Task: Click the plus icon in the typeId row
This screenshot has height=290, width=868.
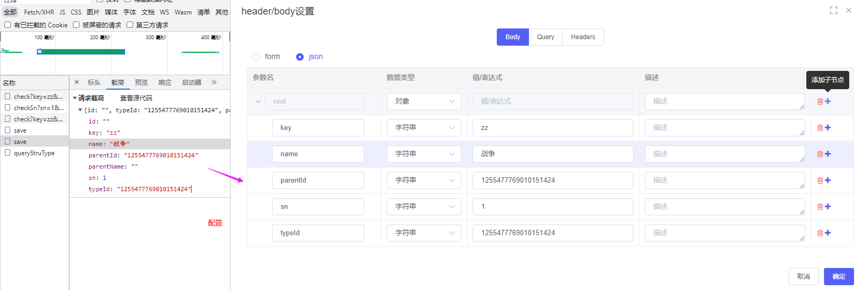Action: 828,233
